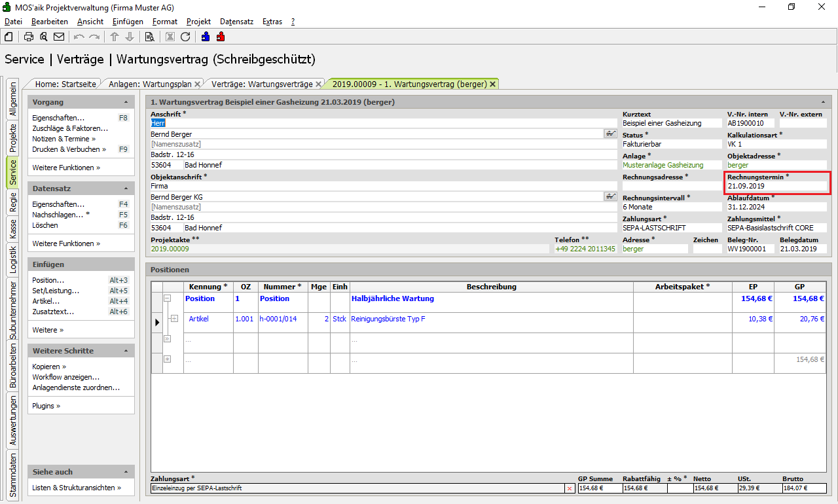Click the Rechnungstermin date field
The height and width of the screenshot is (504, 838).
777,186
